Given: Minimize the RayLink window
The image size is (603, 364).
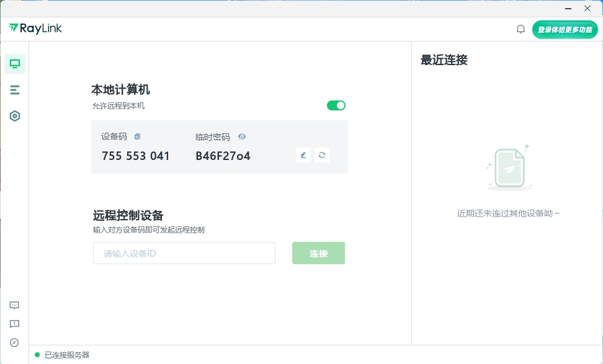Looking at the screenshot, I should 568,8.
